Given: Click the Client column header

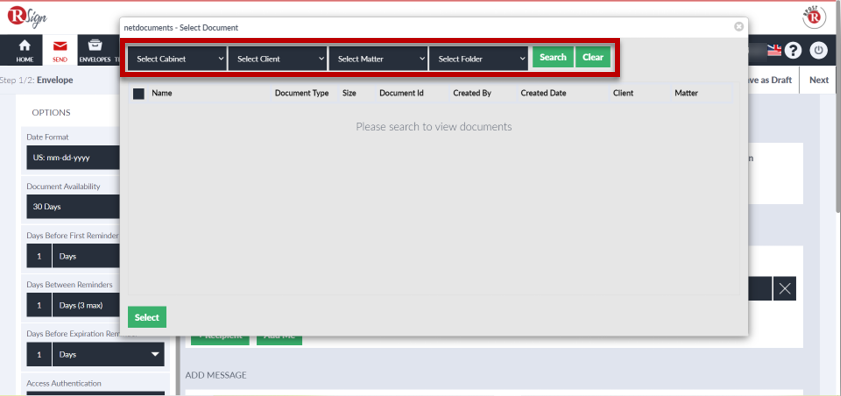Looking at the screenshot, I should (x=623, y=93).
